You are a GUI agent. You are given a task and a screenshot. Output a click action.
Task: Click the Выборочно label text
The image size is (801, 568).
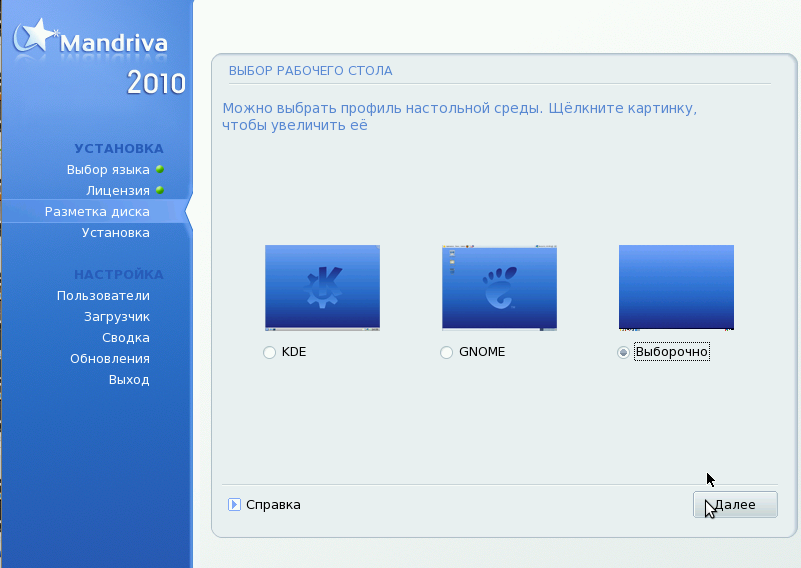[672, 352]
